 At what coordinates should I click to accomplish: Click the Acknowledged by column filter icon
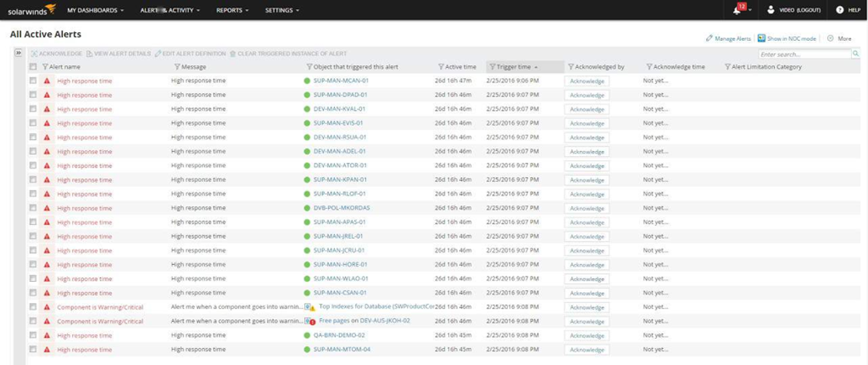coord(571,67)
